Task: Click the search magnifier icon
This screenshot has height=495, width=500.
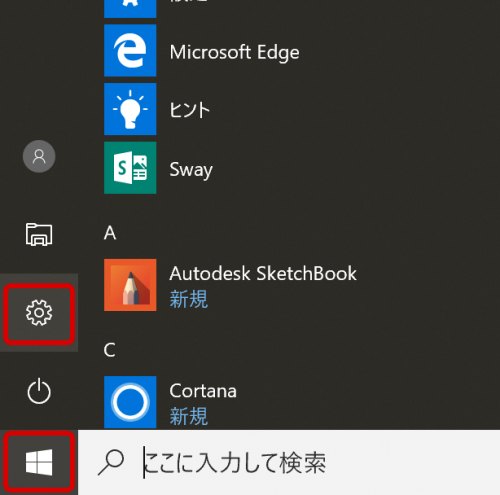Action: (111, 462)
